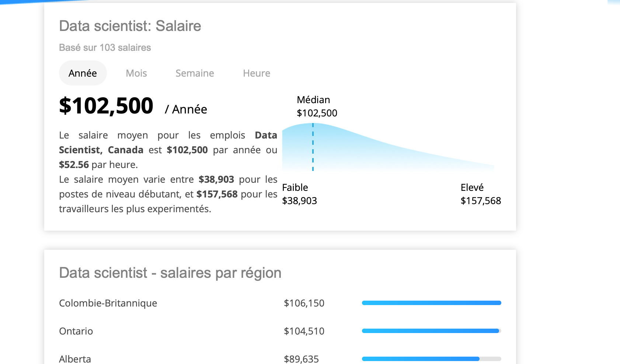
Task: Click the salary distribution curve chart
Action: coord(388,147)
